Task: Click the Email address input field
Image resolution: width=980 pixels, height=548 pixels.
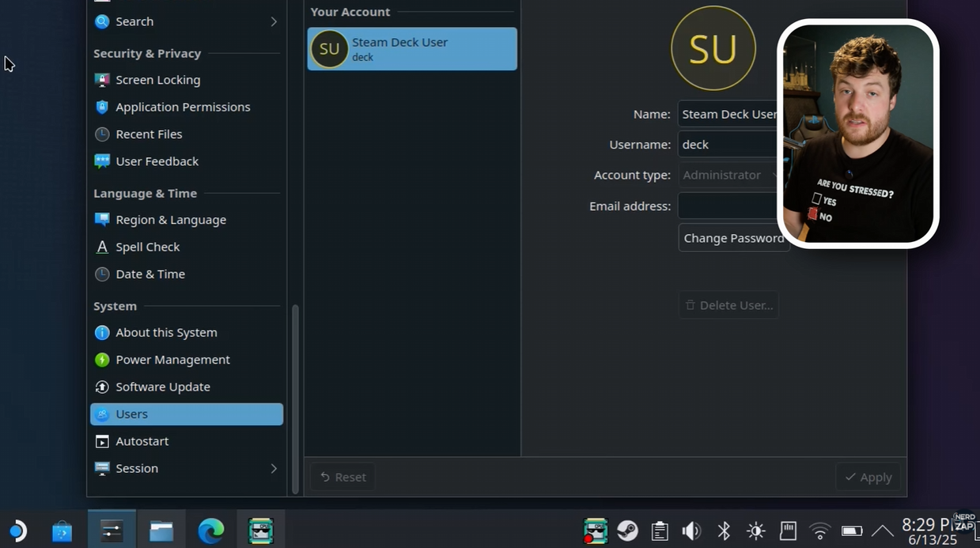Action: [728, 206]
